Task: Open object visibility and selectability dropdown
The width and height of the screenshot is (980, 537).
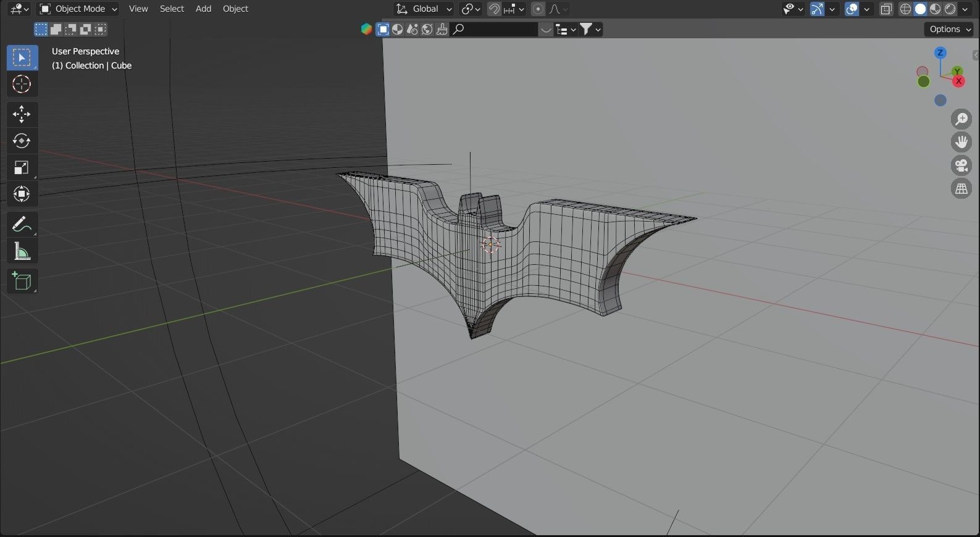Action: (x=793, y=9)
